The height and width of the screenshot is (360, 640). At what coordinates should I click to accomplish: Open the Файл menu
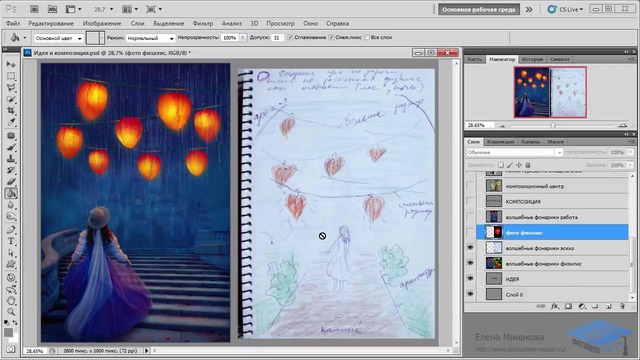[13, 23]
